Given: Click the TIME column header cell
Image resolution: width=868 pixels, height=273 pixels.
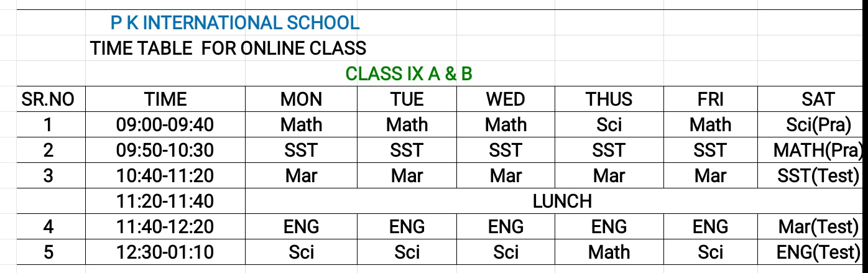Looking at the screenshot, I should (x=165, y=99).
